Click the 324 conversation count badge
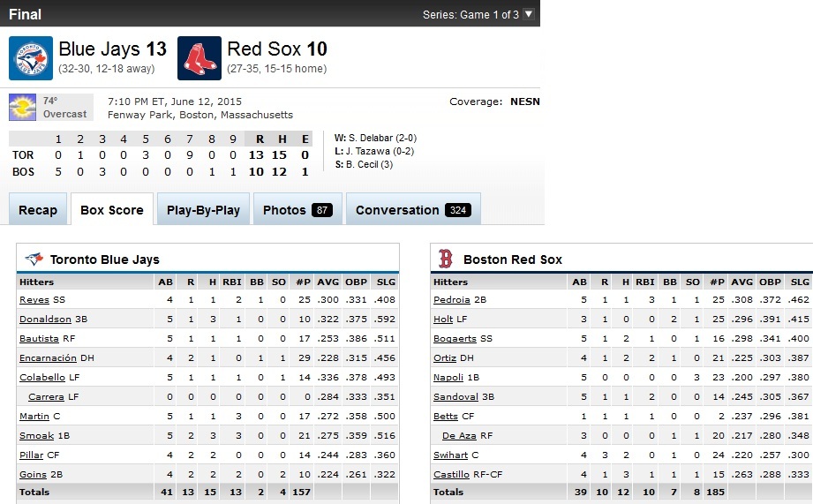Viewport: 813px width, 504px height. click(458, 210)
